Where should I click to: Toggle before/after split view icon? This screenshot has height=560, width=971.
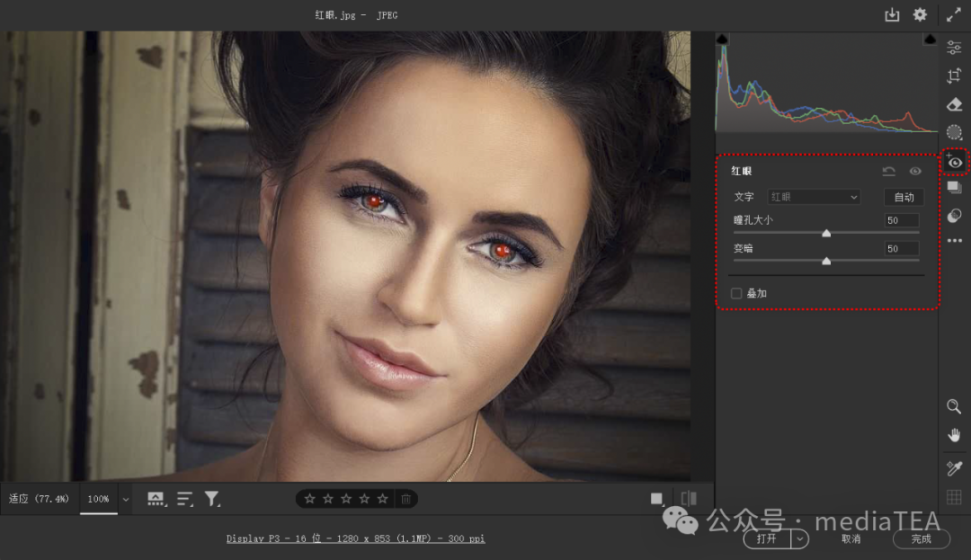point(689,499)
